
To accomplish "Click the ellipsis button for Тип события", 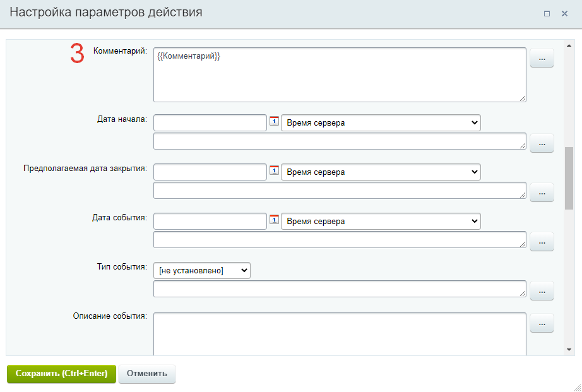I will 542,290.
